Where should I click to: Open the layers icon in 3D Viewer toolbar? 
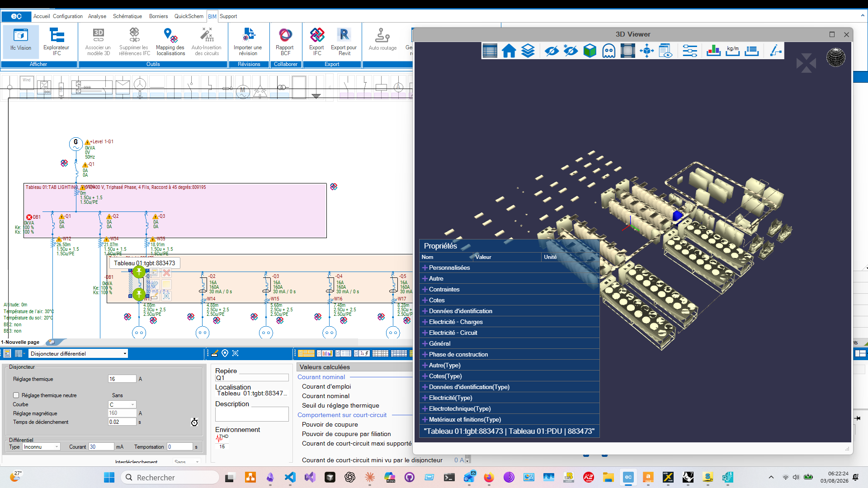click(x=528, y=51)
